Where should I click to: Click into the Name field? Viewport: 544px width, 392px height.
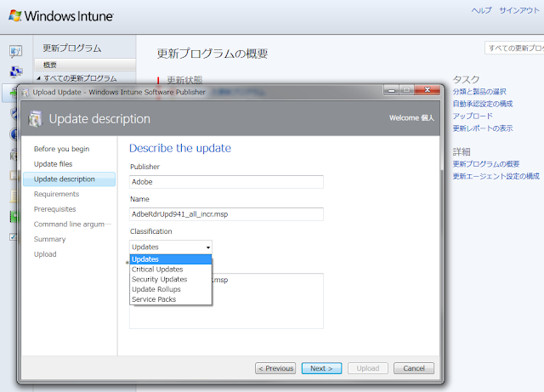coord(226,214)
